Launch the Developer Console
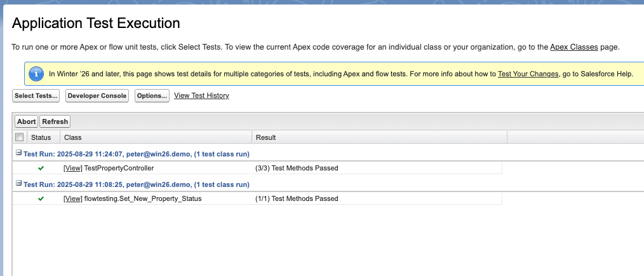This screenshot has height=276, width=644. click(97, 96)
